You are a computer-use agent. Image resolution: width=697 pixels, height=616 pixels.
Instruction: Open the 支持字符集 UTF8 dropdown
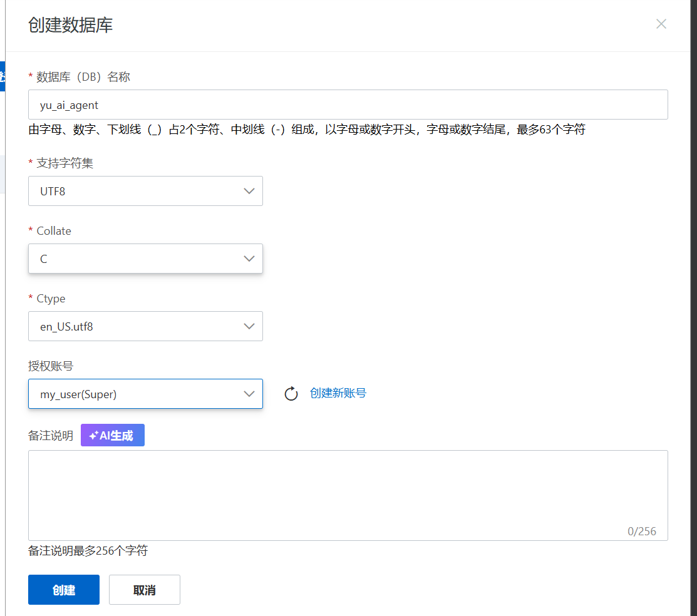click(x=145, y=191)
